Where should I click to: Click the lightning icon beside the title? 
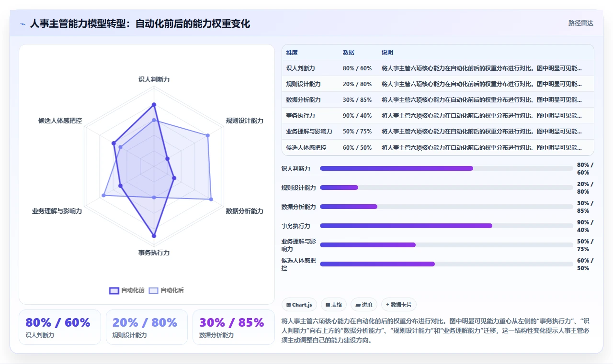(23, 24)
